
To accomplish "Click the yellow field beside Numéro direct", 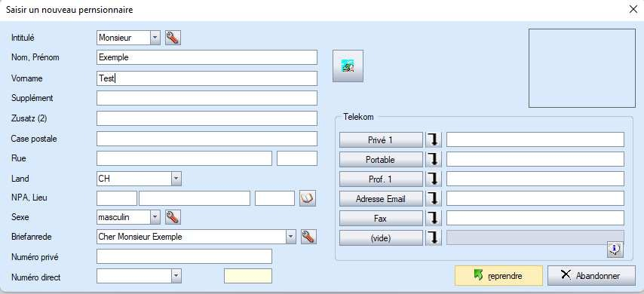I will [x=247, y=276].
